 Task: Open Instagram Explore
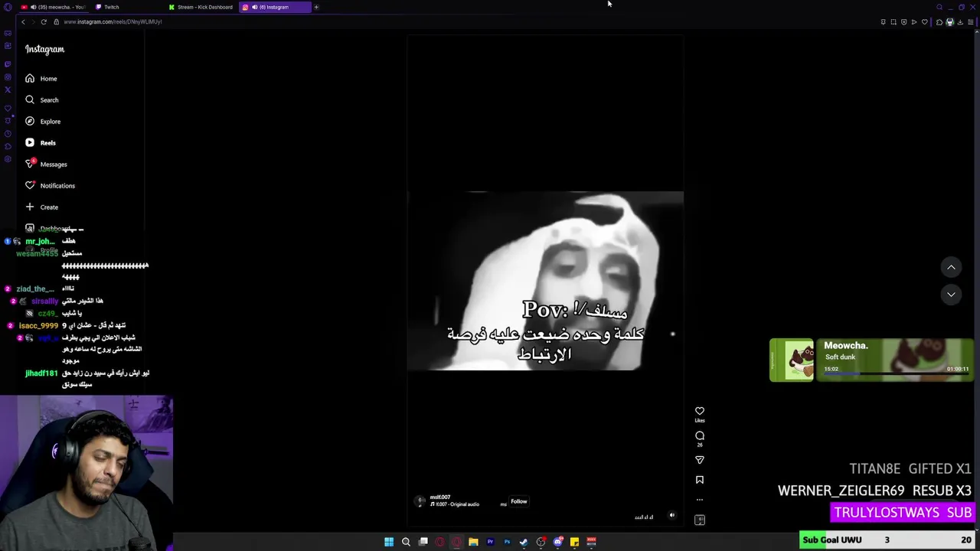point(43,122)
